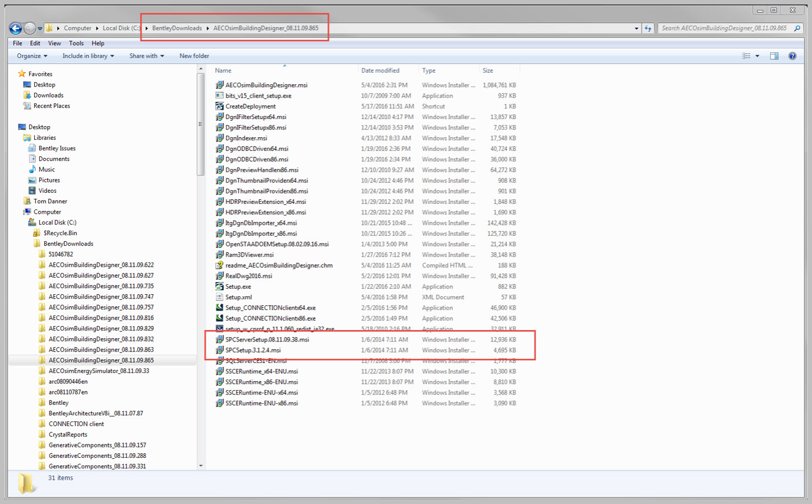Select Libraries in navigation tree
The width and height of the screenshot is (812, 504).
45,138
